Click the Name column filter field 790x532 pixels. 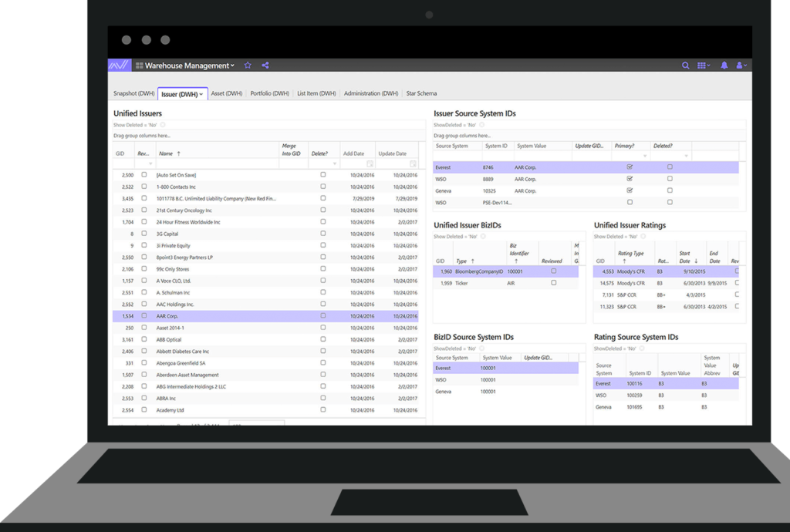(217, 163)
